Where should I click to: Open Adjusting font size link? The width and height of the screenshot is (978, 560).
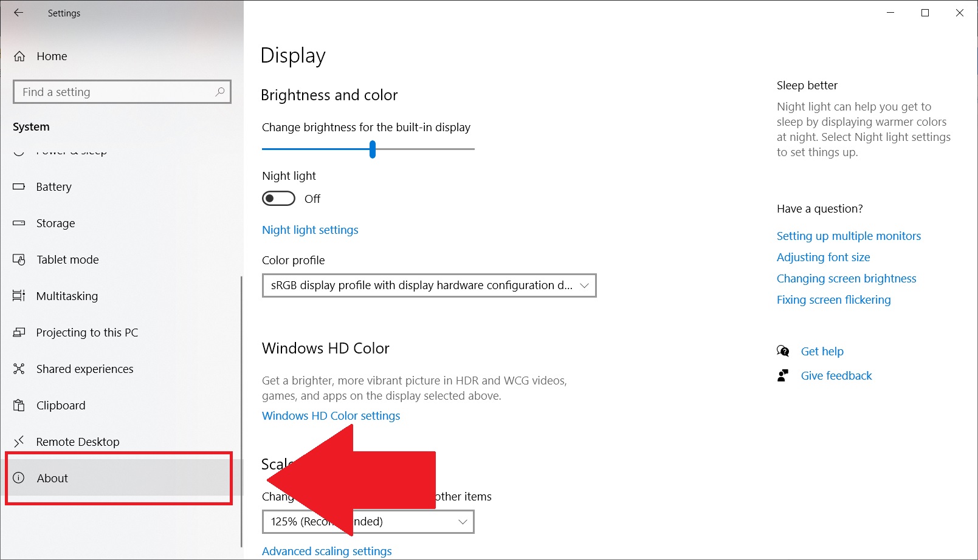pos(824,258)
